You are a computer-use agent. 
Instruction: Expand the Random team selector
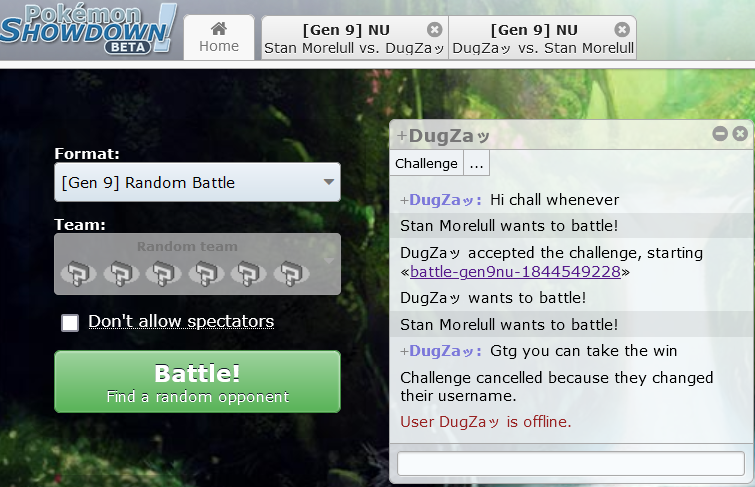(197, 264)
